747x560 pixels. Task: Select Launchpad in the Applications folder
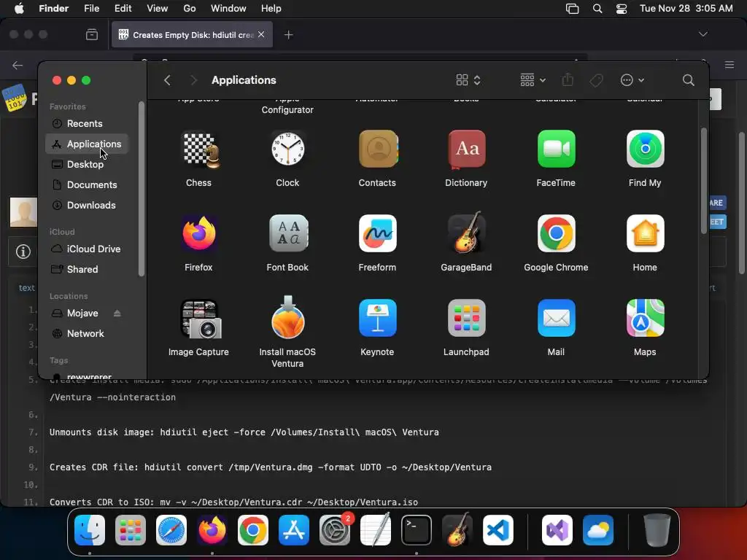pos(466,318)
